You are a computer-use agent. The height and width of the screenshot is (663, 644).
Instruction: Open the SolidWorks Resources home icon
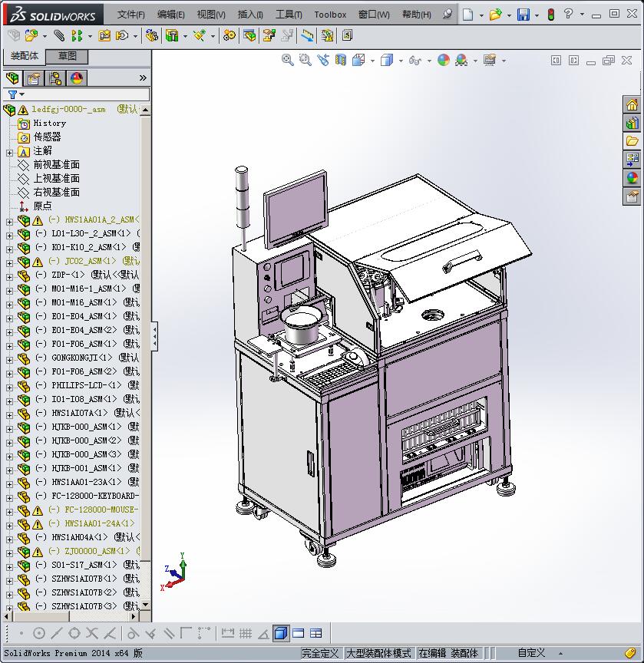(x=632, y=104)
